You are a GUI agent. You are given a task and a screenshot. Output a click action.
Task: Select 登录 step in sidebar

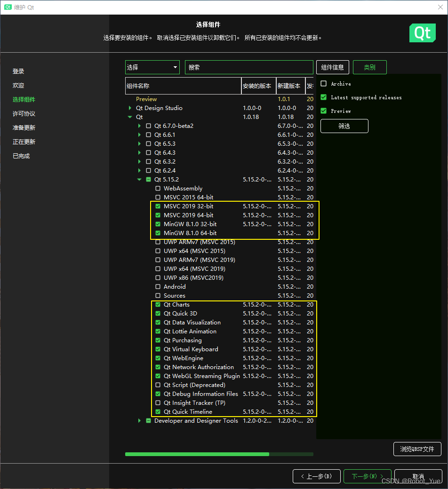click(x=18, y=71)
